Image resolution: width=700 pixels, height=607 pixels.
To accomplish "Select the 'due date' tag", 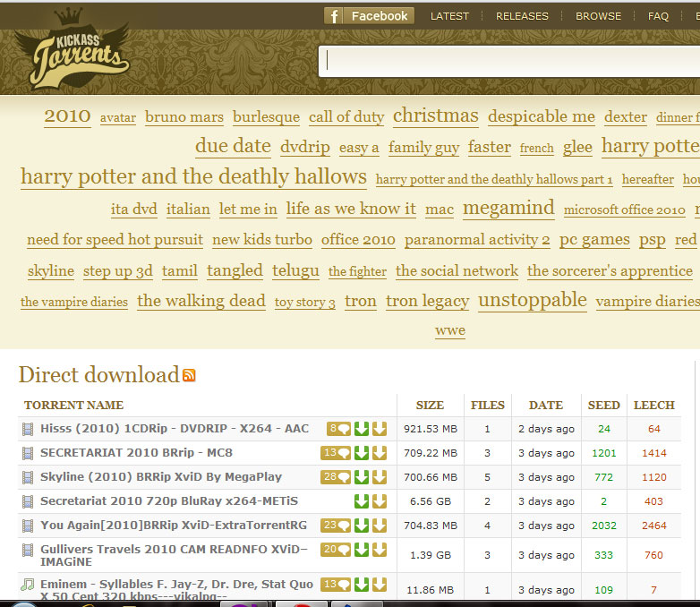I will [233, 146].
